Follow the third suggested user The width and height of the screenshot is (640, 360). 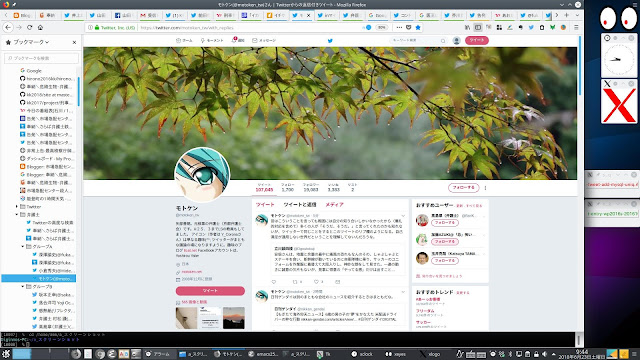[x=445, y=260]
